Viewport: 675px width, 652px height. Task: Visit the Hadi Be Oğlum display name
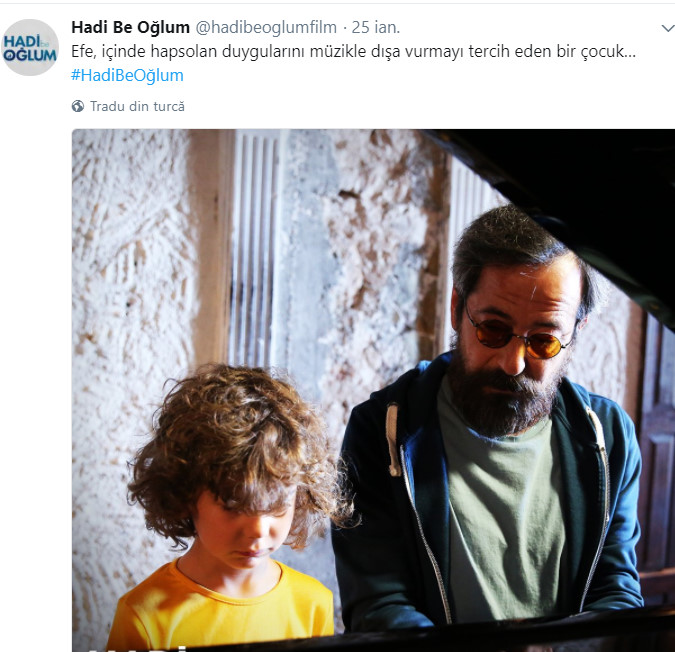coord(130,27)
